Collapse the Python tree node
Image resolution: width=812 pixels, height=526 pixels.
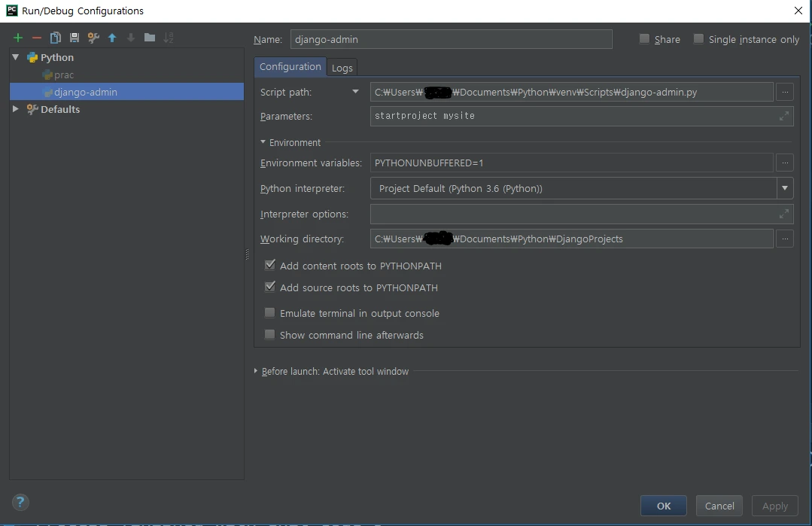16,57
